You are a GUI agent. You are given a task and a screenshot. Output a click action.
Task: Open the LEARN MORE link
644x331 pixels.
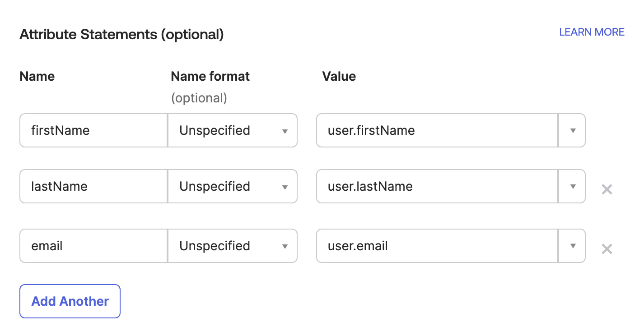pos(592,32)
